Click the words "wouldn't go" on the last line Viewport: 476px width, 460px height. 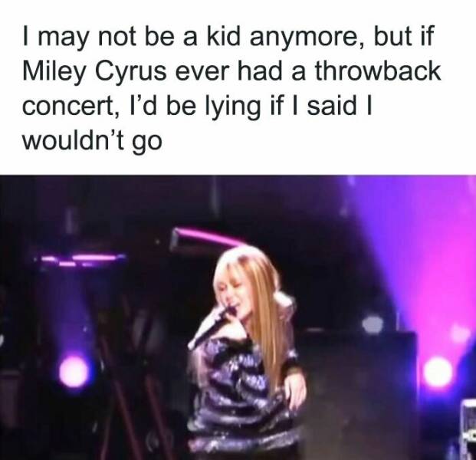pos(92,141)
